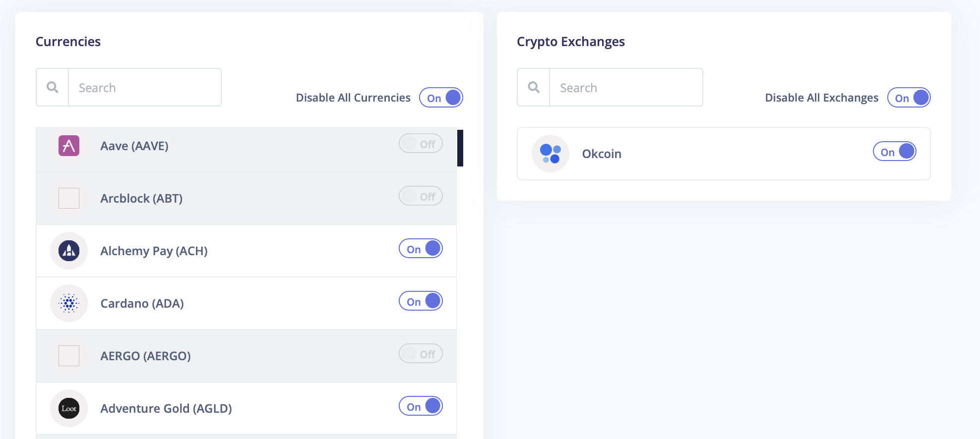
Task: Toggle Disable All Exchanges switch
Action: 909,98
